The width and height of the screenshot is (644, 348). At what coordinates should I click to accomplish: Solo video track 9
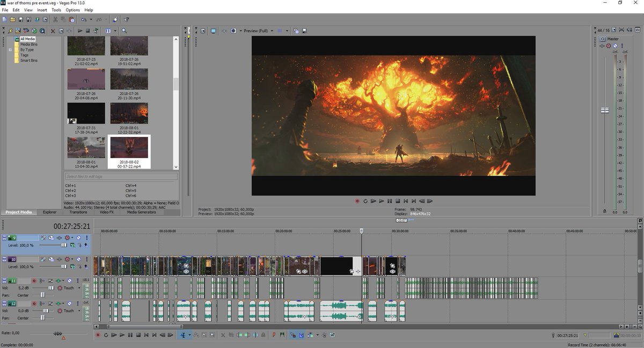pos(87,237)
